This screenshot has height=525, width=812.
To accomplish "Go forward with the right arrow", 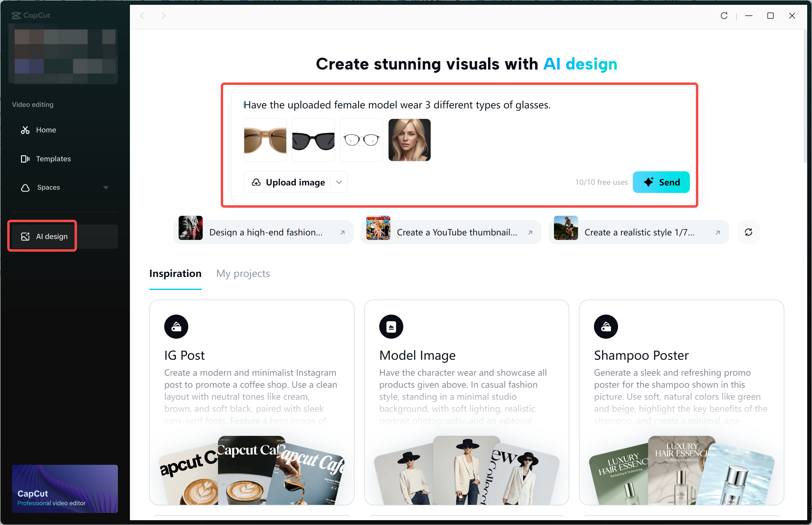I will click(x=164, y=16).
